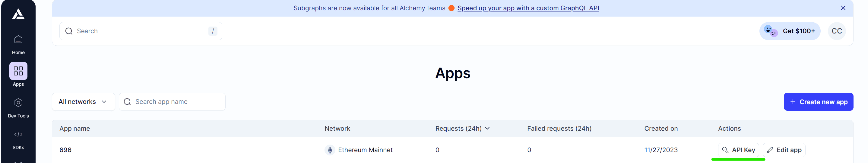This screenshot has width=868, height=163.
Task: View API Key for app 696
Action: click(x=738, y=150)
